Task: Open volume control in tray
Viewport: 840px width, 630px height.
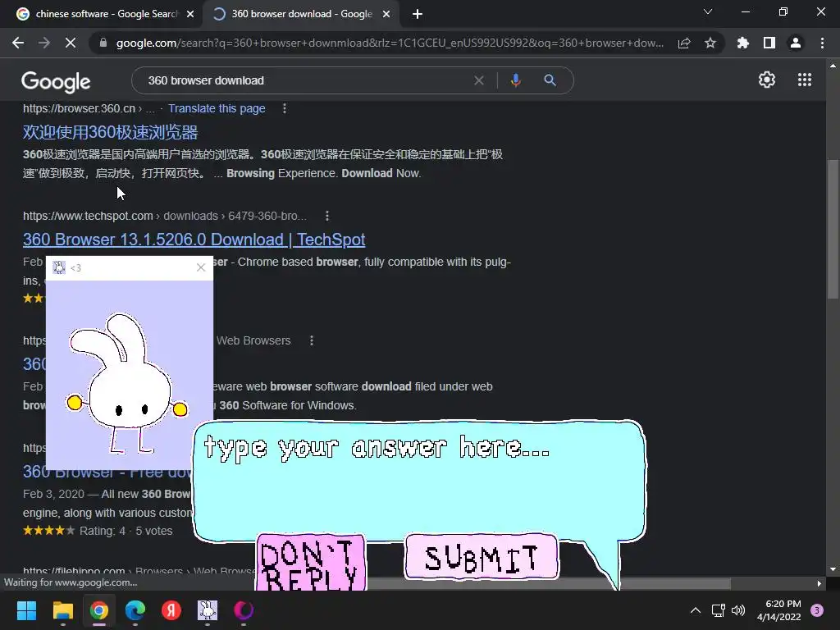Action: pos(738,610)
